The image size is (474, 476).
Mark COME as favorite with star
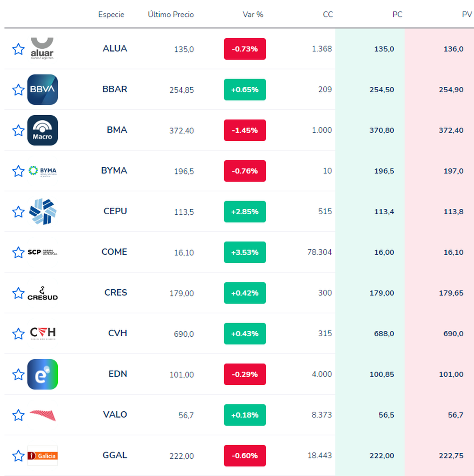(18, 252)
